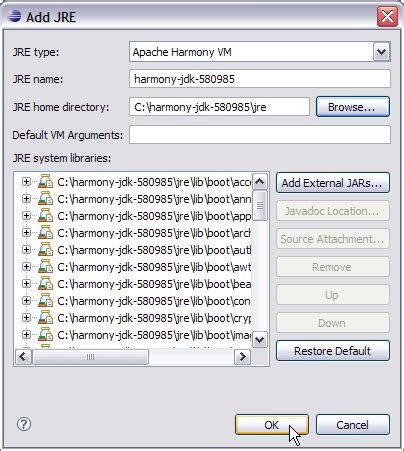
Task: Expand the lib\boot\aut library entry
Action: (x=26, y=250)
